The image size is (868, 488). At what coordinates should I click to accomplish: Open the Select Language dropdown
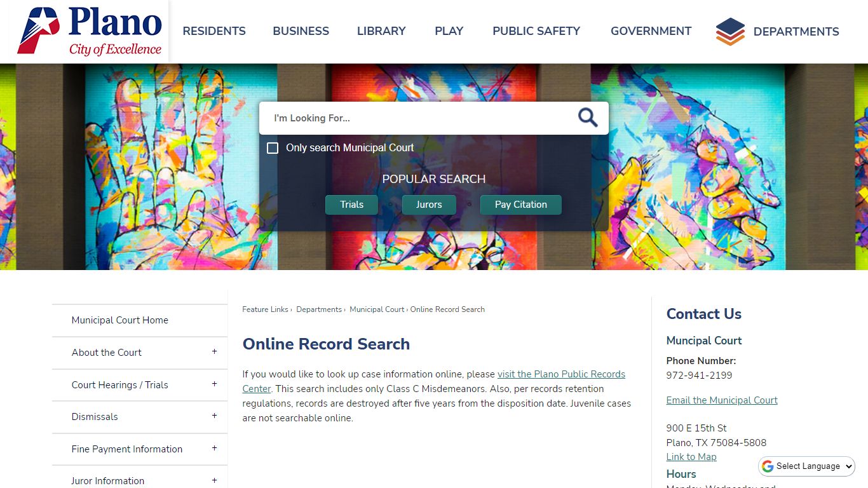pyautogui.click(x=808, y=466)
